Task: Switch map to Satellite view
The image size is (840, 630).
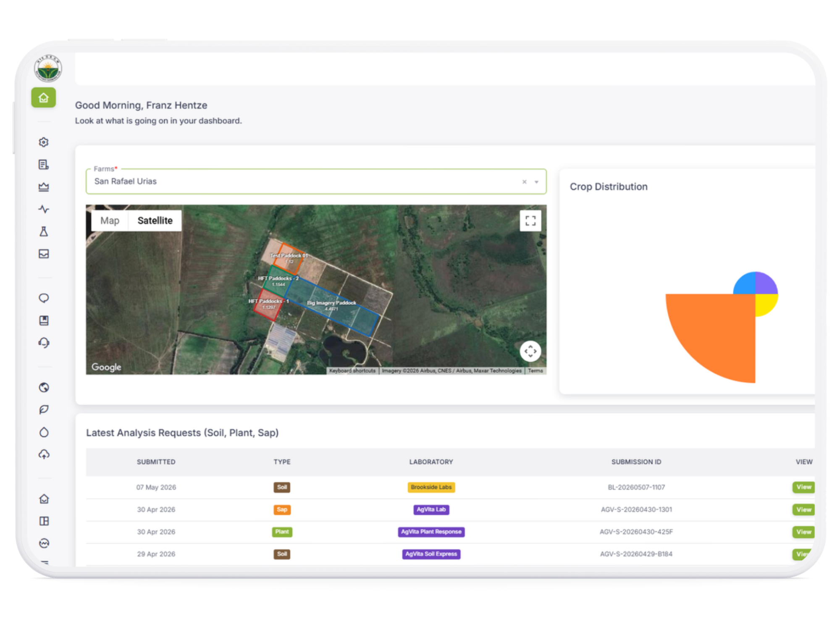Action: tap(155, 220)
